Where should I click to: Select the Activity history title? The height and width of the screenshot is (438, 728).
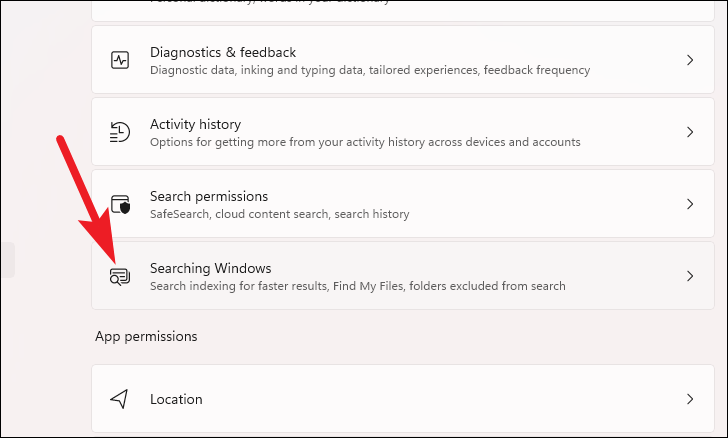(195, 124)
